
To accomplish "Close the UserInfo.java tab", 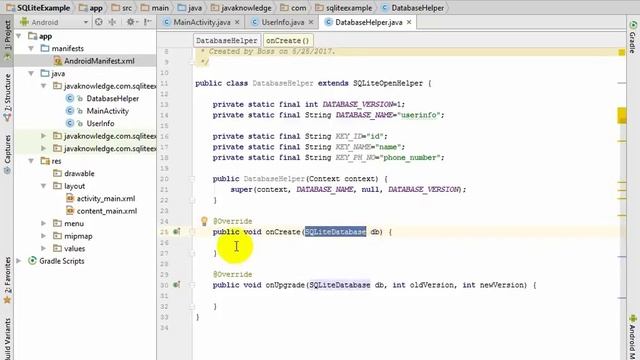I will click(x=311, y=22).
